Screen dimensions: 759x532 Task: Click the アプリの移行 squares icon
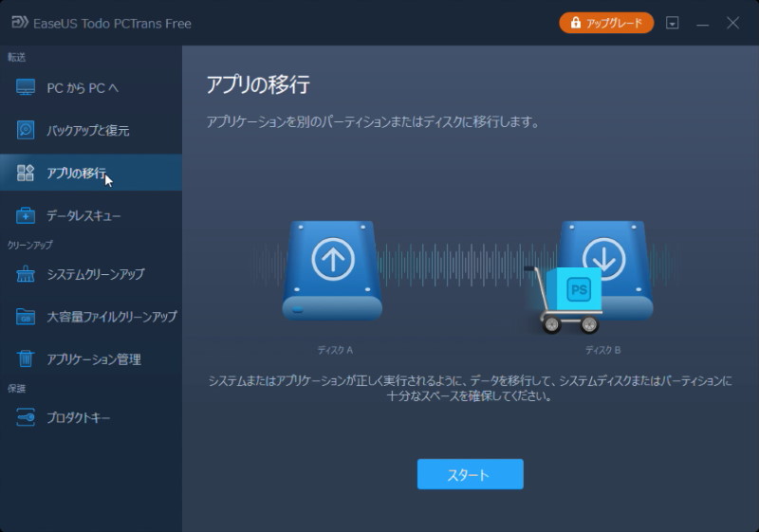(x=26, y=173)
